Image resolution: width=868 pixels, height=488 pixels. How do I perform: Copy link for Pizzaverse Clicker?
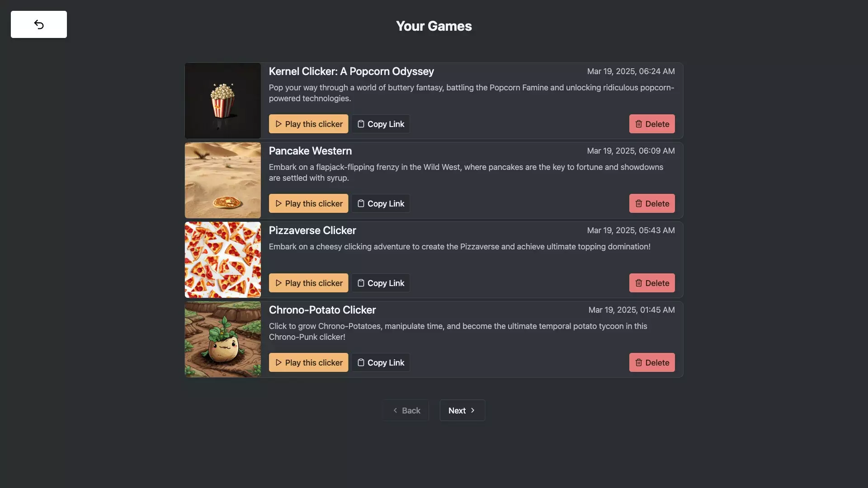click(x=381, y=283)
